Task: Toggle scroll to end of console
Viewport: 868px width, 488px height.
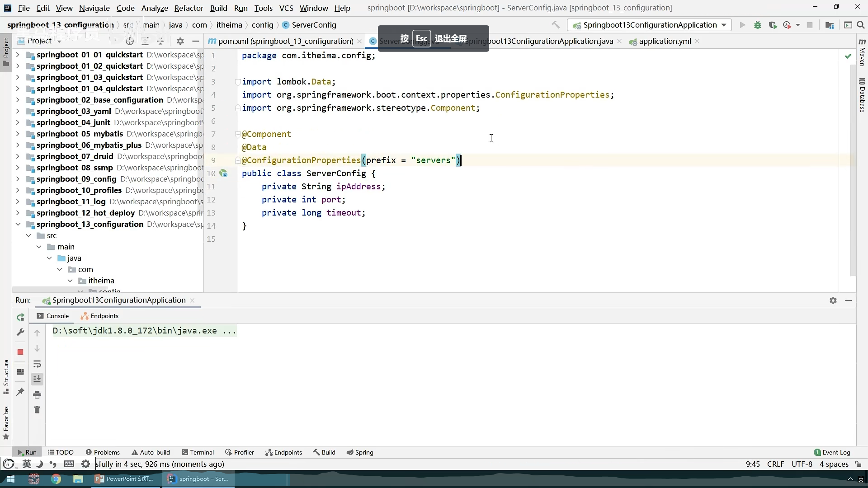Action: [x=37, y=379]
